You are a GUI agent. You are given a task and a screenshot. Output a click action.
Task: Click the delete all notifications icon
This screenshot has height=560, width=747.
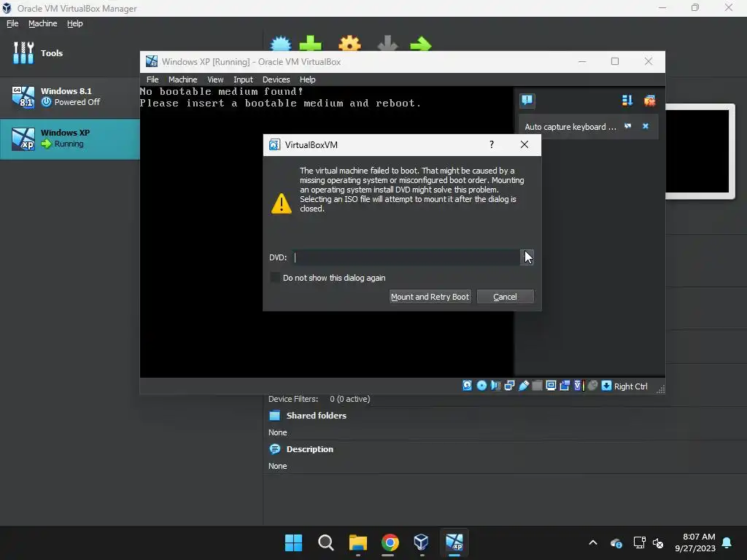[x=649, y=101]
